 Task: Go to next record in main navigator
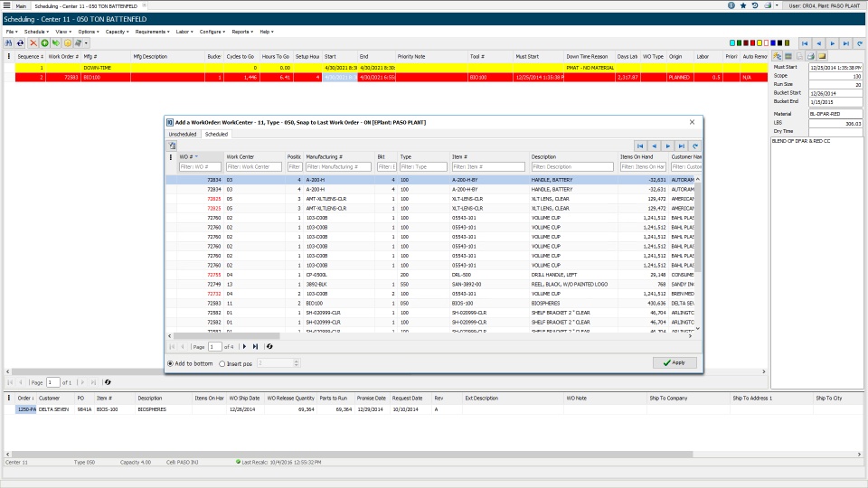click(x=833, y=43)
